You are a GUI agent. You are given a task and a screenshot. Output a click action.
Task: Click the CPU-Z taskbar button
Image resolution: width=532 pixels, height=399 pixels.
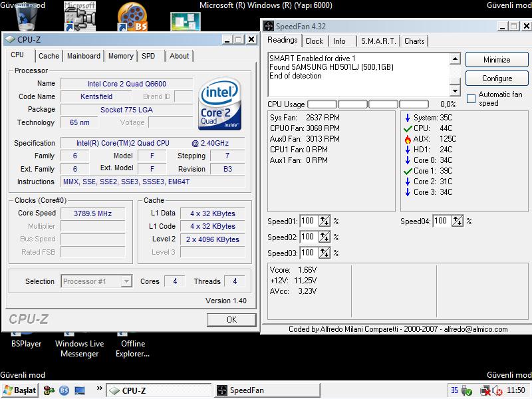[x=158, y=390]
